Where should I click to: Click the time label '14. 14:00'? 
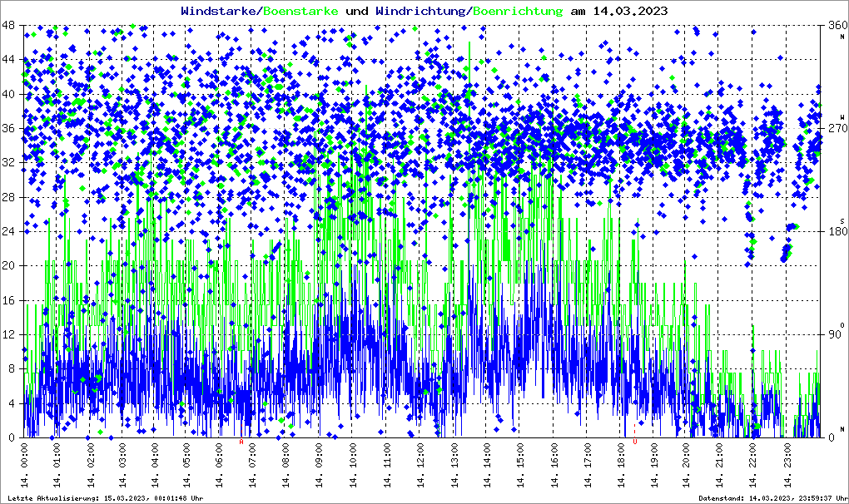(x=487, y=465)
